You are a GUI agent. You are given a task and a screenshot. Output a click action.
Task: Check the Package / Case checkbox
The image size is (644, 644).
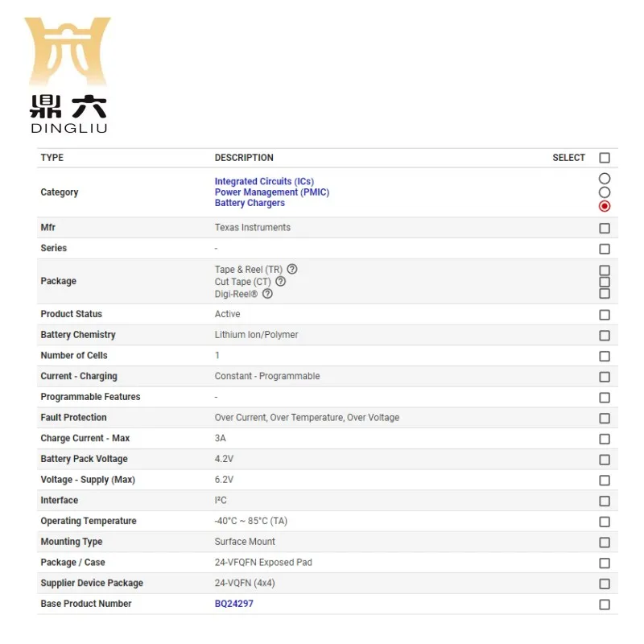tap(605, 563)
